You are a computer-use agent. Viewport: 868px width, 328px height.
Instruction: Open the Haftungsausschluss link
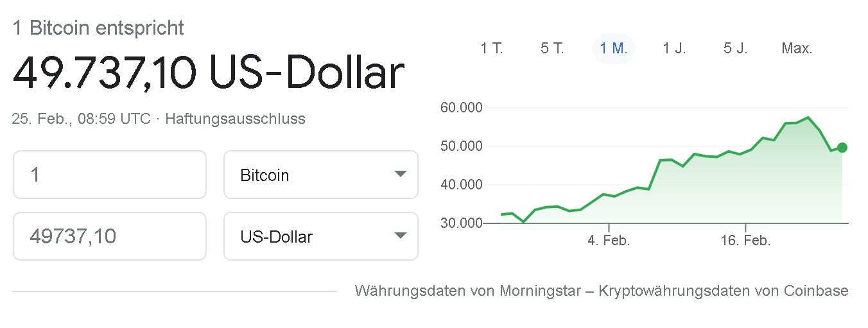point(235,119)
